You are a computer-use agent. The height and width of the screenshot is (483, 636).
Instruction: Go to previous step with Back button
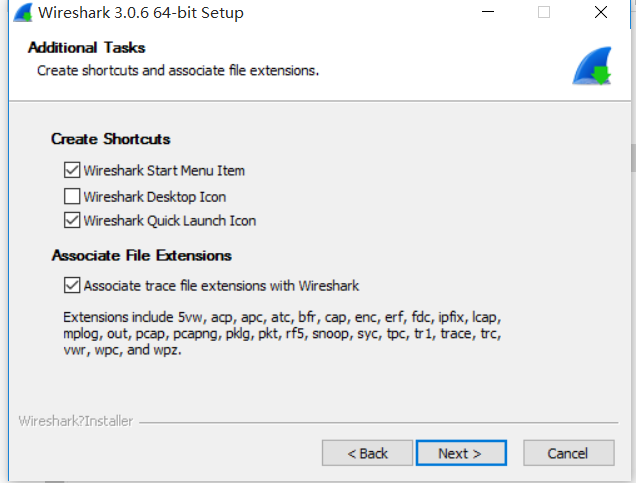(x=367, y=453)
